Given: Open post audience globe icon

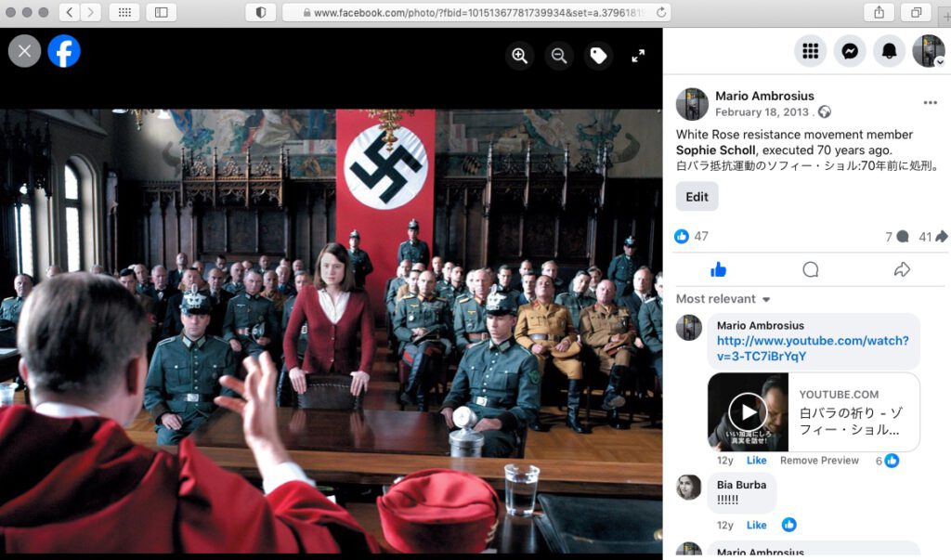Looking at the screenshot, I should pyautogui.click(x=825, y=111).
